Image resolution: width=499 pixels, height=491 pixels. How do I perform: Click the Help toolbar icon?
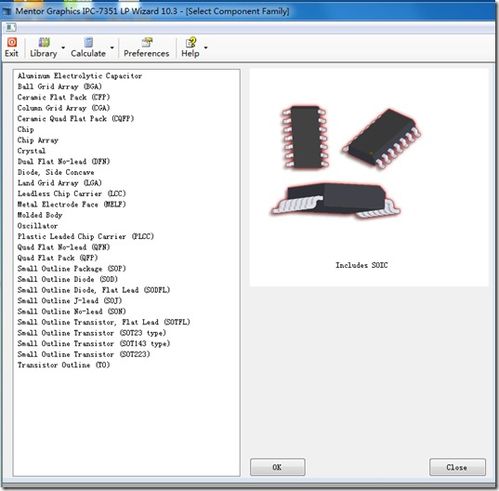click(x=190, y=47)
